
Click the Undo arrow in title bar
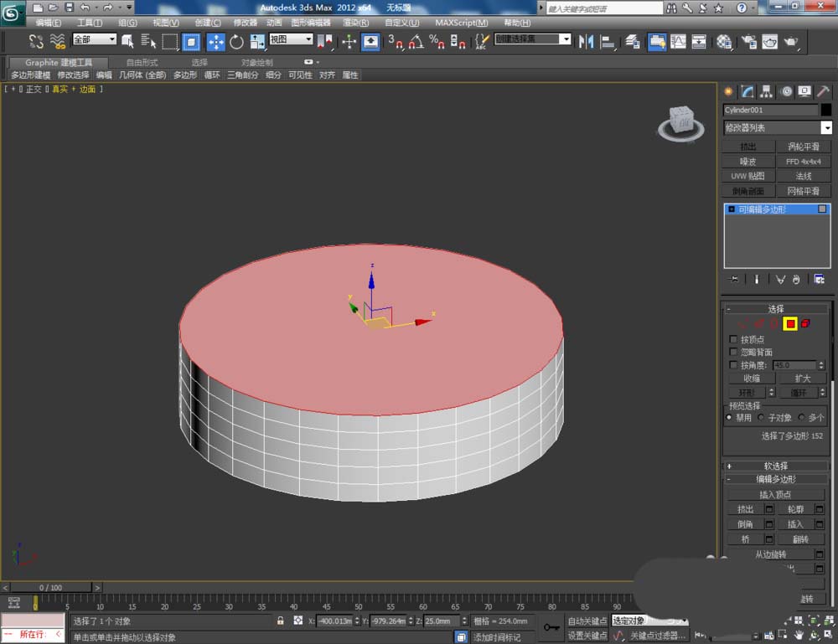(x=85, y=8)
